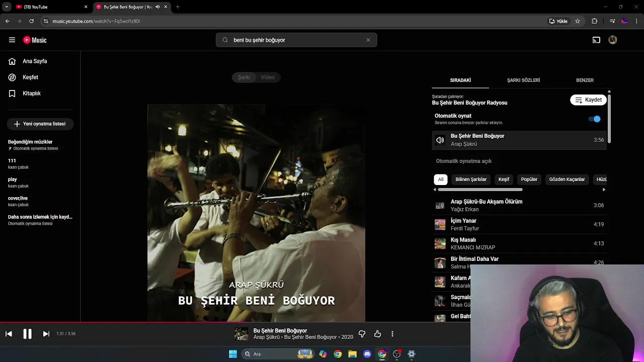Select the Bilinen Şarkılar filter chip

coord(471,179)
